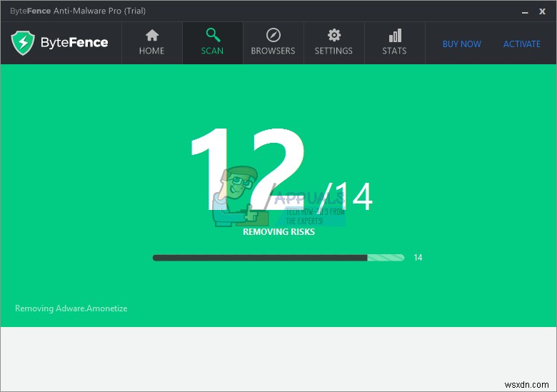Click the /14 total count text

tap(346, 196)
